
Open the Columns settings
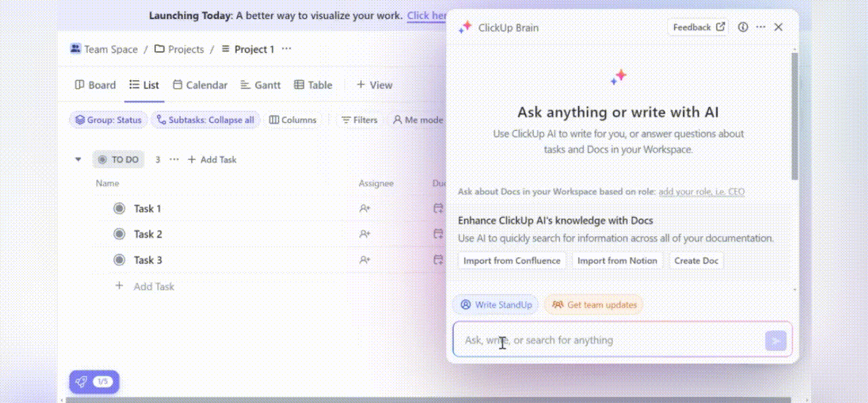(x=293, y=120)
